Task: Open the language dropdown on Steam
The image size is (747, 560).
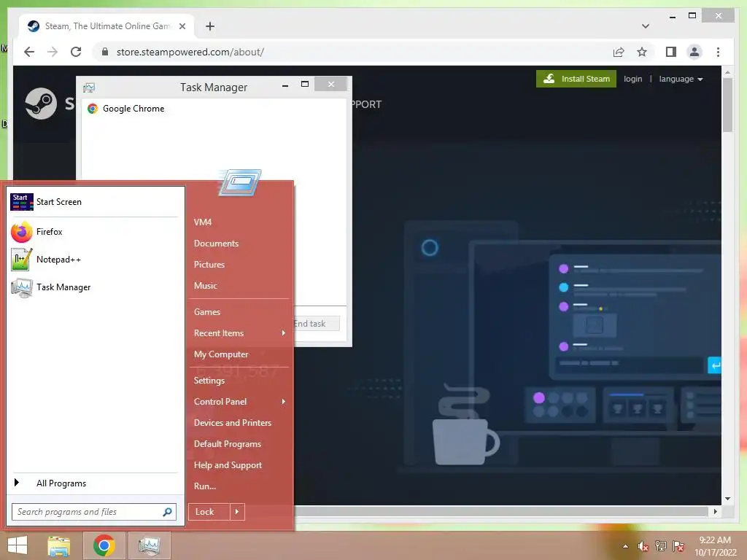Action: pyautogui.click(x=681, y=79)
